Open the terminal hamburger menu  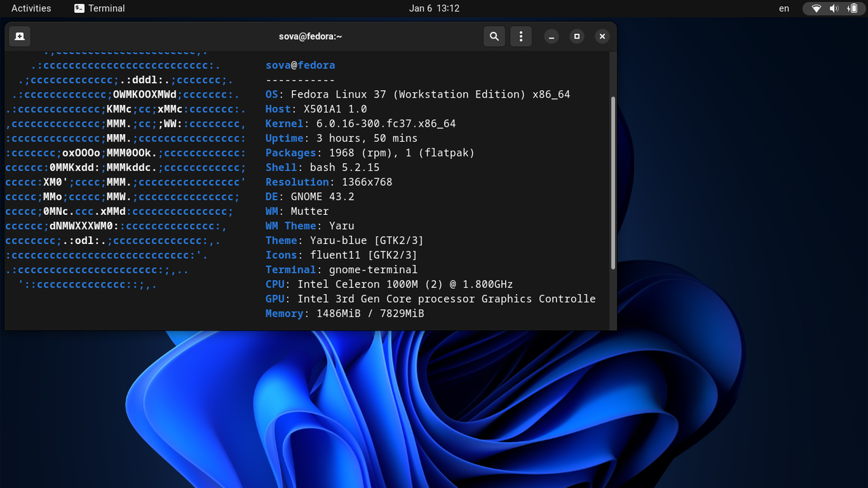coord(521,37)
